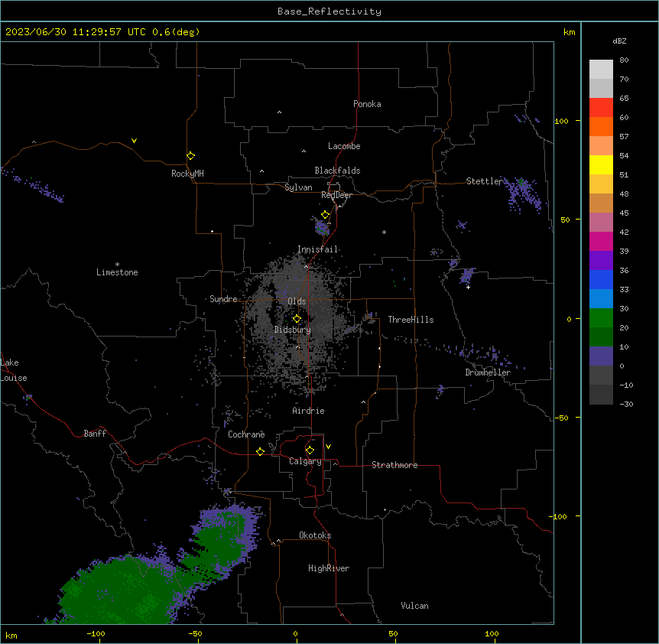Select the purple 36–39 dBZ legend swatch
This screenshot has height=644, width=659.
(x=601, y=260)
